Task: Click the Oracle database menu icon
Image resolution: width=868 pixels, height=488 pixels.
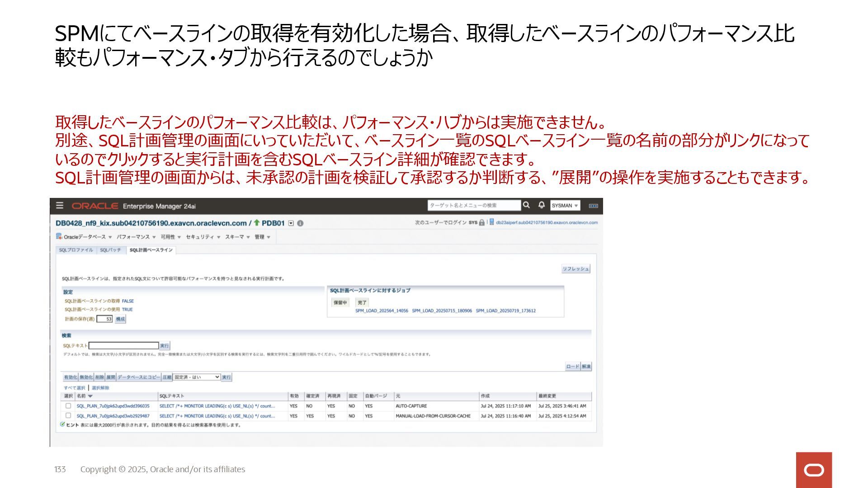Action: 59,236
